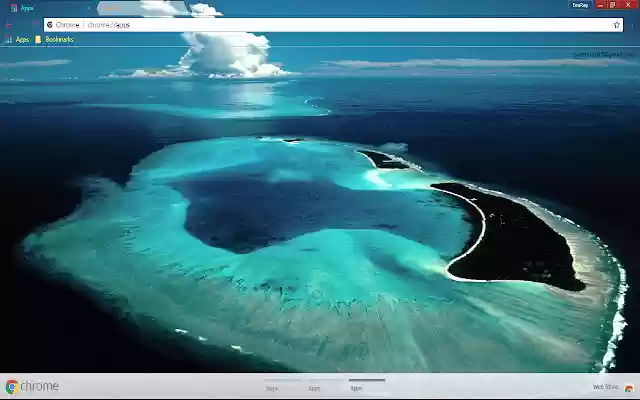Screen dimensions: 640x400
Task: Click the Chrome logo in the bottom bar
Action: point(32,386)
